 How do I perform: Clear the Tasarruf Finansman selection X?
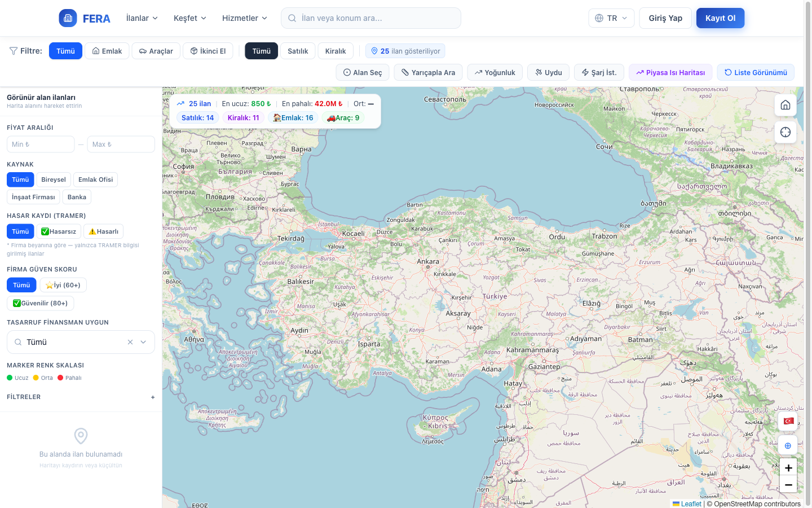coord(130,342)
